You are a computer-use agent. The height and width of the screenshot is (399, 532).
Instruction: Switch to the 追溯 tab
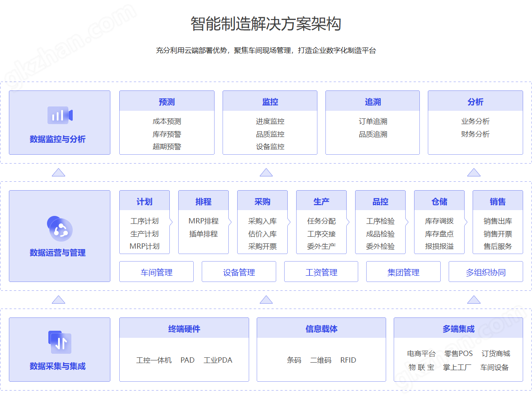[372, 101]
